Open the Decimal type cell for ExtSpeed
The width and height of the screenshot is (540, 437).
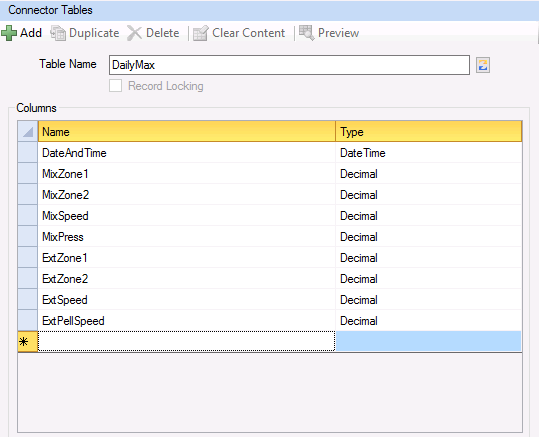pyautogui.click(x=429, y=300)
